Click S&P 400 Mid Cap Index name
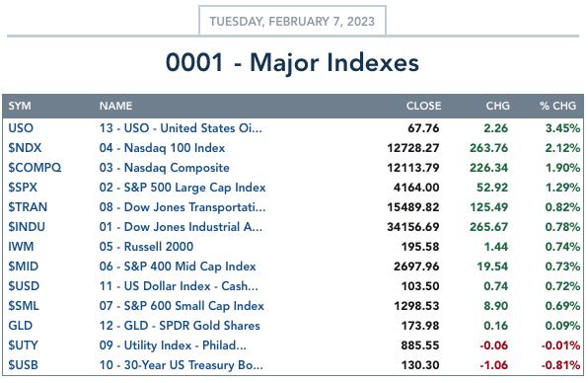Screen dimensions: 588x383 (178, 267)
